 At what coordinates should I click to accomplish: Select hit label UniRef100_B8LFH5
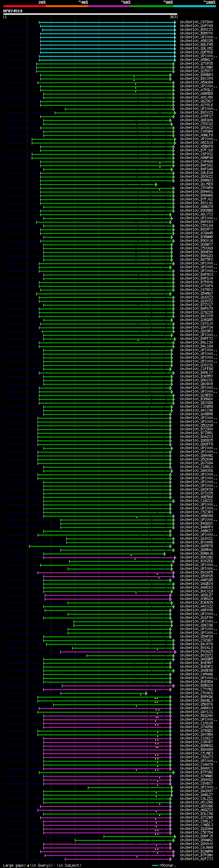196,45
